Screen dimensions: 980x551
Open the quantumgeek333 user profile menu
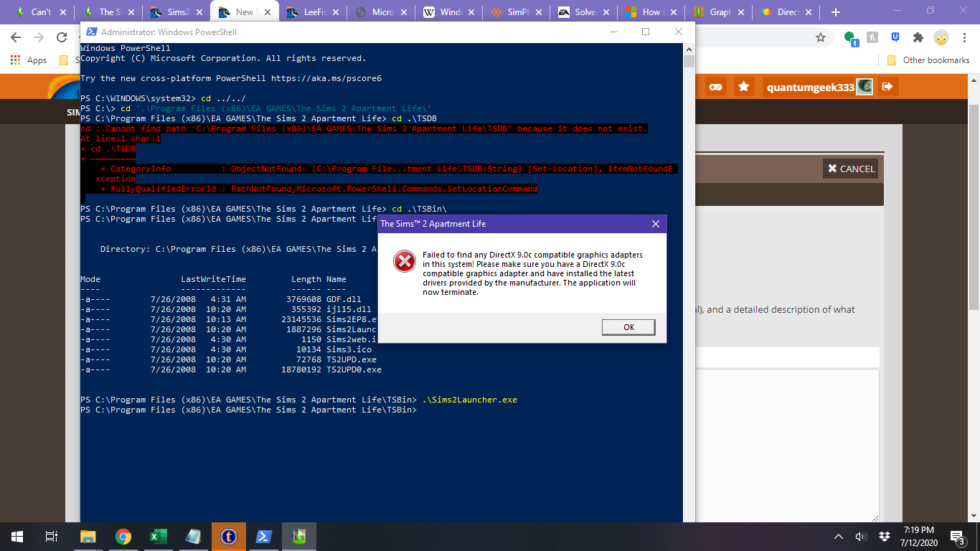[811, 87]
